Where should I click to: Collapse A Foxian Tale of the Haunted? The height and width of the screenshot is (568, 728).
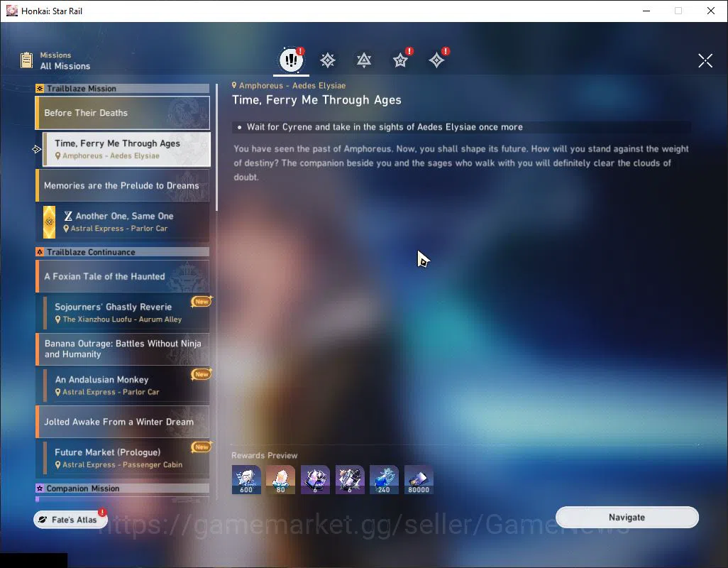point(123,276)
